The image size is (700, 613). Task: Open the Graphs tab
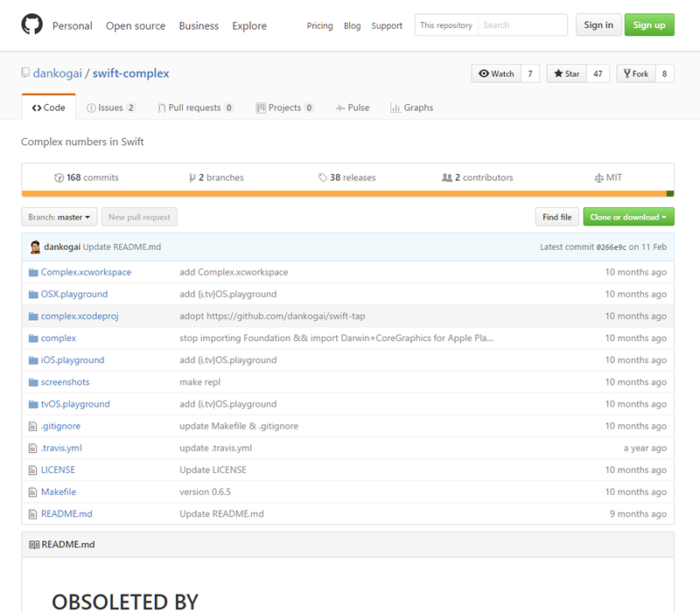click(x=411, y=108)
